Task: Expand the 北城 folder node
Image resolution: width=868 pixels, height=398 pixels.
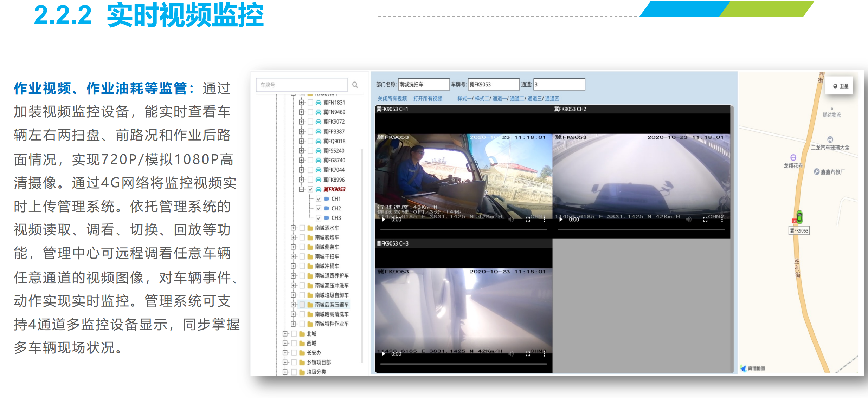Action: click(285, 334)
